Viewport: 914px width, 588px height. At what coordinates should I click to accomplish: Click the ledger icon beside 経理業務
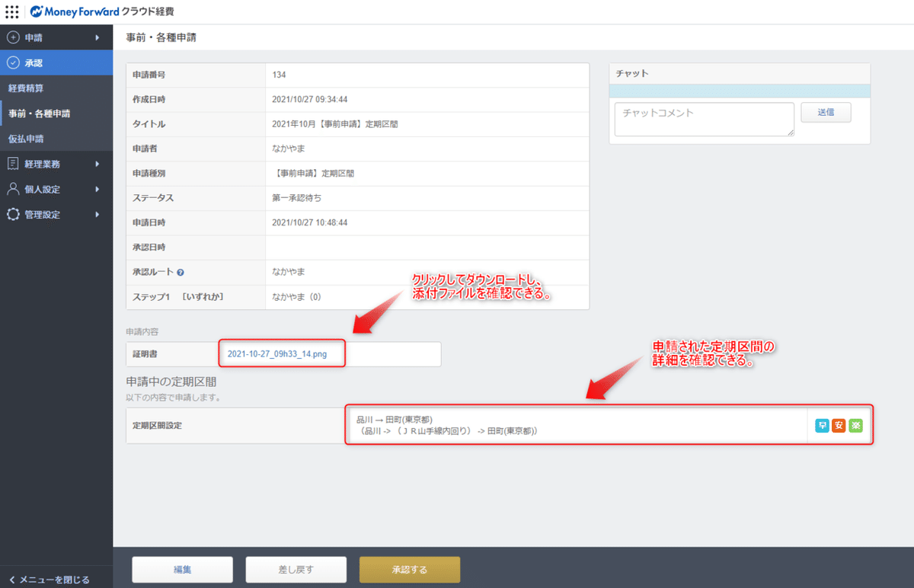coord(13,164)
